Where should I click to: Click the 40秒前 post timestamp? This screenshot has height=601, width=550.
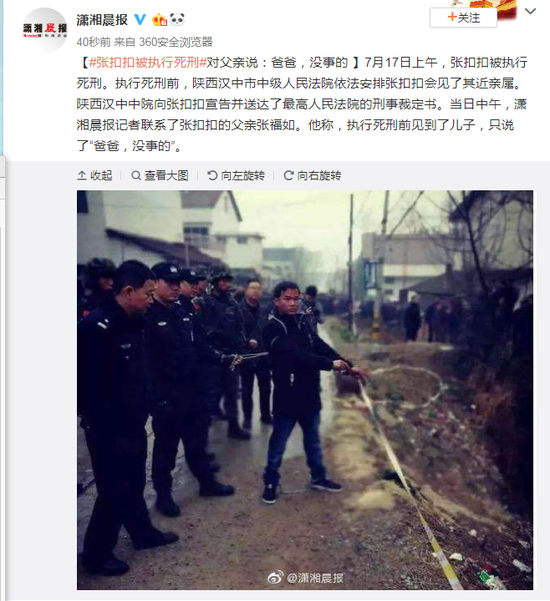click(93, 42)
